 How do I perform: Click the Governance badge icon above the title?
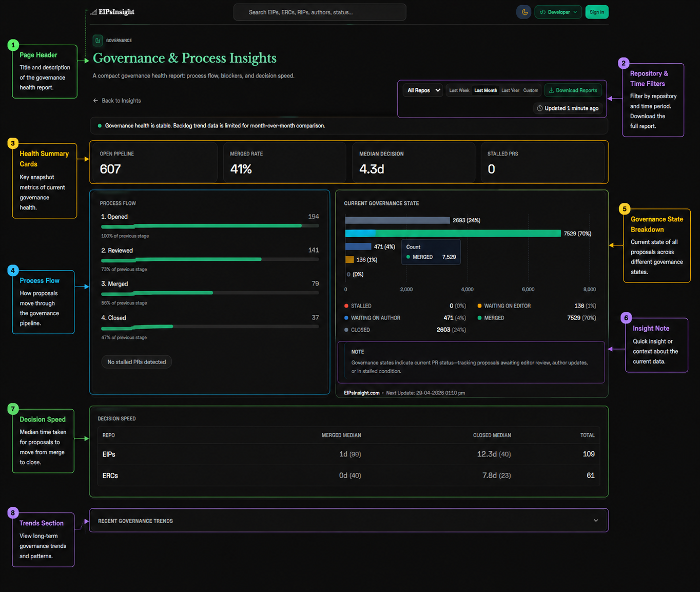[x=98, y=41]
